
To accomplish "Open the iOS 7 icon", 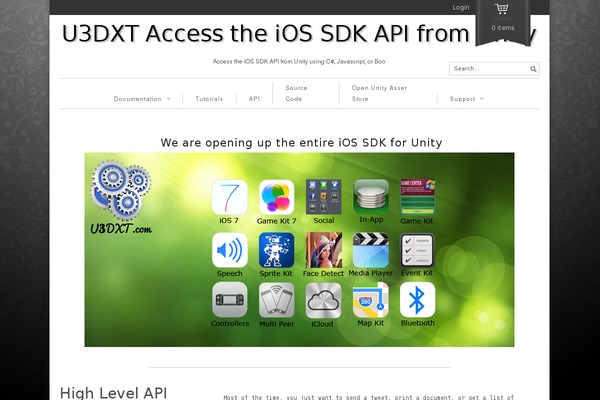I will 230,197.
